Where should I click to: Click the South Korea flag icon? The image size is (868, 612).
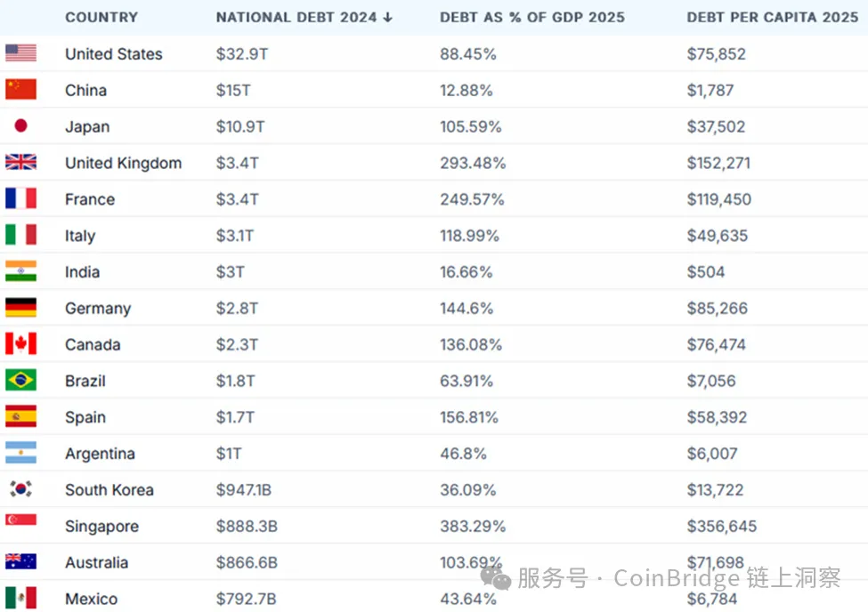click(x=20, y=489)
